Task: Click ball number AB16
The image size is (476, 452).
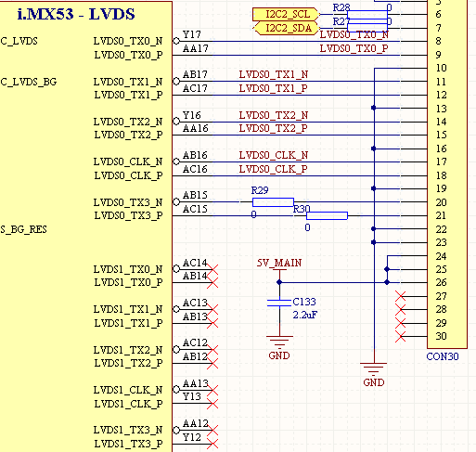Action: click(x=195, y=155)
